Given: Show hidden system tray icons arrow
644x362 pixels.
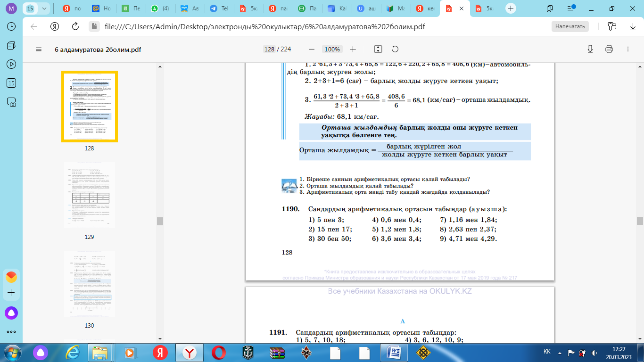Looking at the screenshot, I should pyautogui.click(x=559, y=352).
